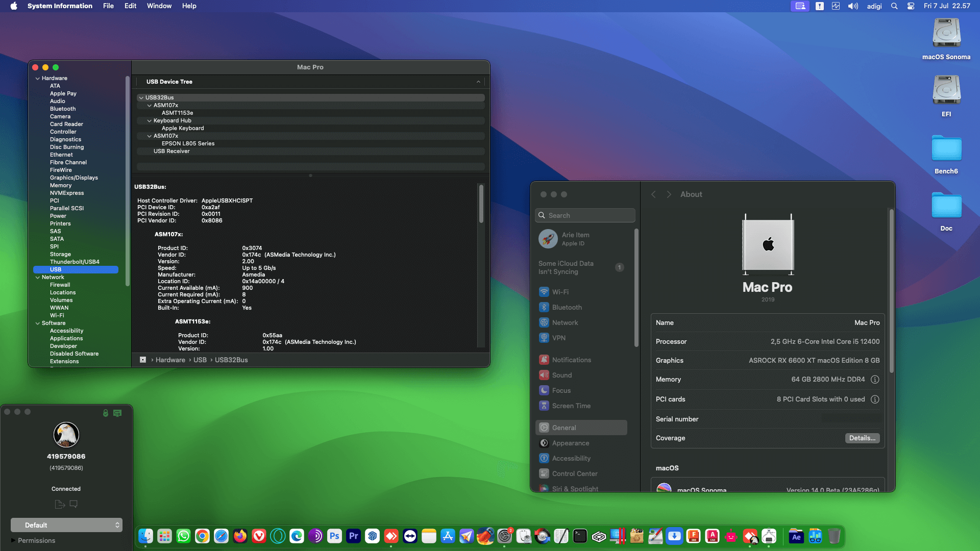Click the System Settings search field

[585, 216]
